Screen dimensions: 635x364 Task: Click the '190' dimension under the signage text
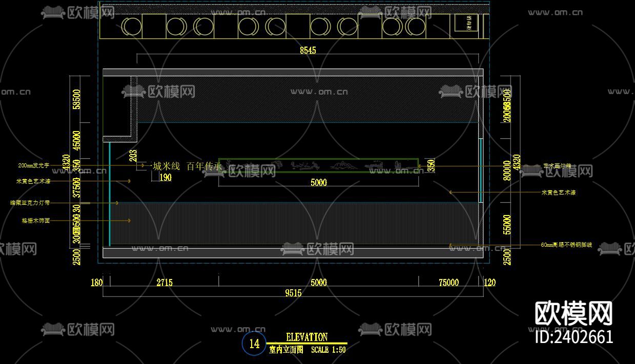(x=165, y=178)
